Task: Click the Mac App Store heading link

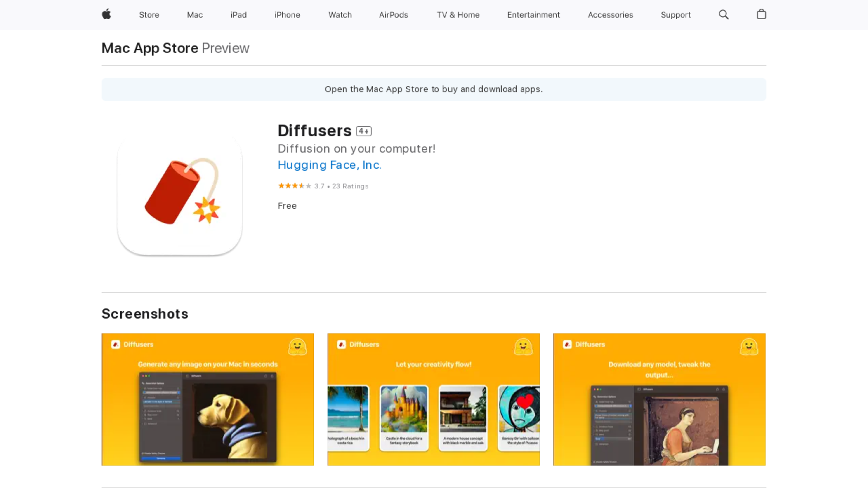Action: 150,48
